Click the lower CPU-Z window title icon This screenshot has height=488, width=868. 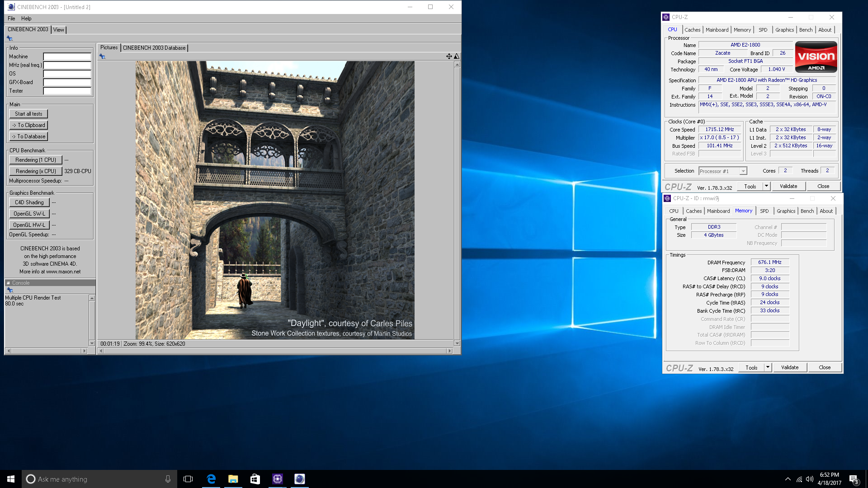point(667,198)
